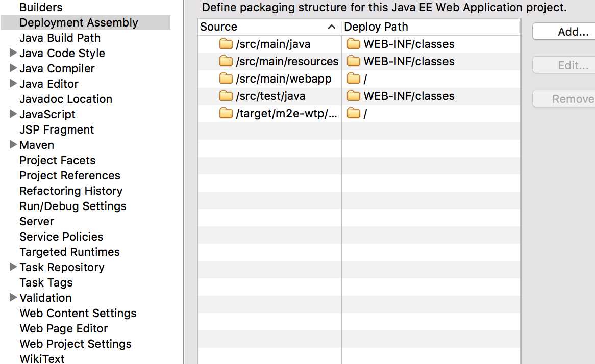This screenshot has width=595, height=364.
Task: Click folder icon beside /src/main/webapp source
Action: pyautogui.click(x=226, y=79)
